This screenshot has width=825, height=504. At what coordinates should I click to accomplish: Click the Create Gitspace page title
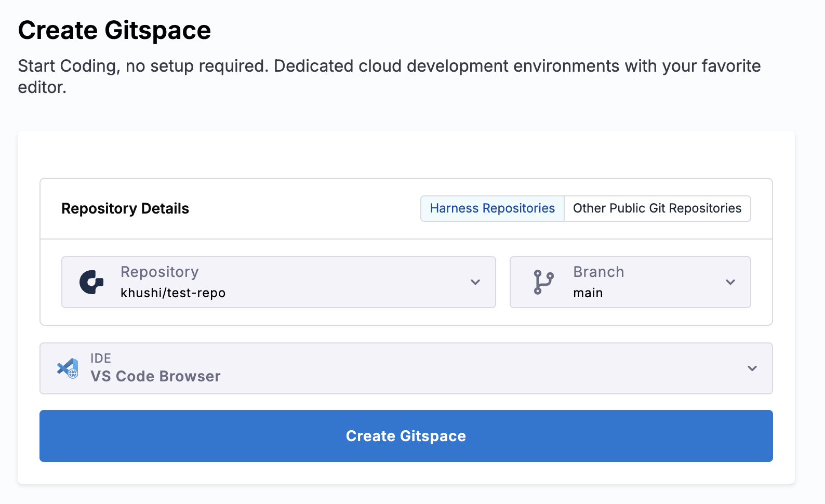coord(114,30)
